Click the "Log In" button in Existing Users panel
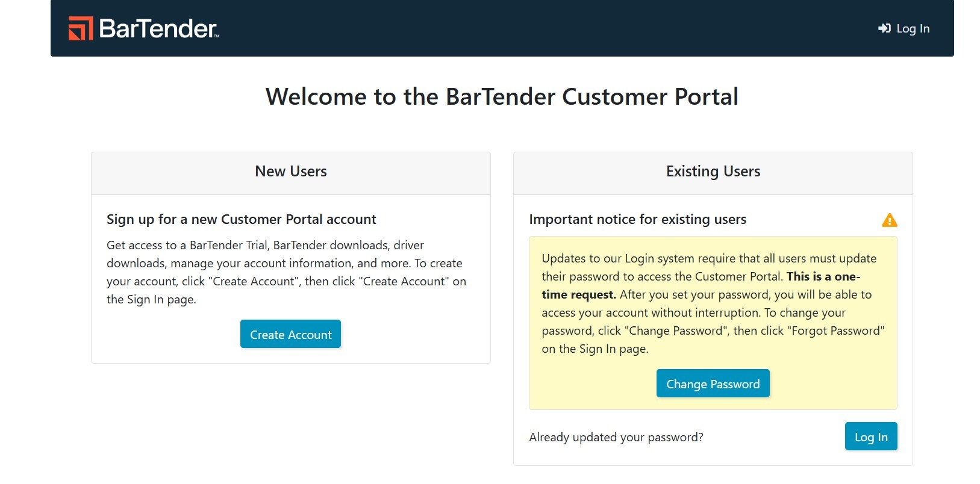Screen dimensions: 980x484 point(870,436)
